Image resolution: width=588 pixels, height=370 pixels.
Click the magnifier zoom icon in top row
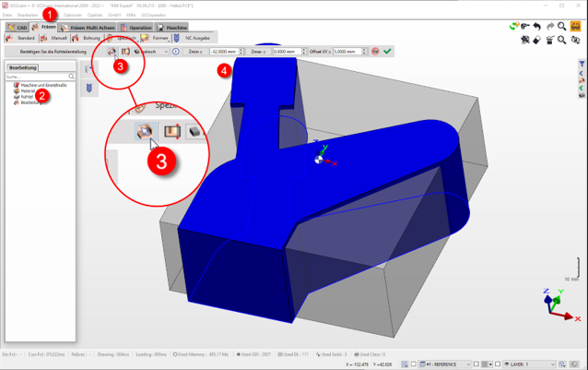tap(562, 27)
